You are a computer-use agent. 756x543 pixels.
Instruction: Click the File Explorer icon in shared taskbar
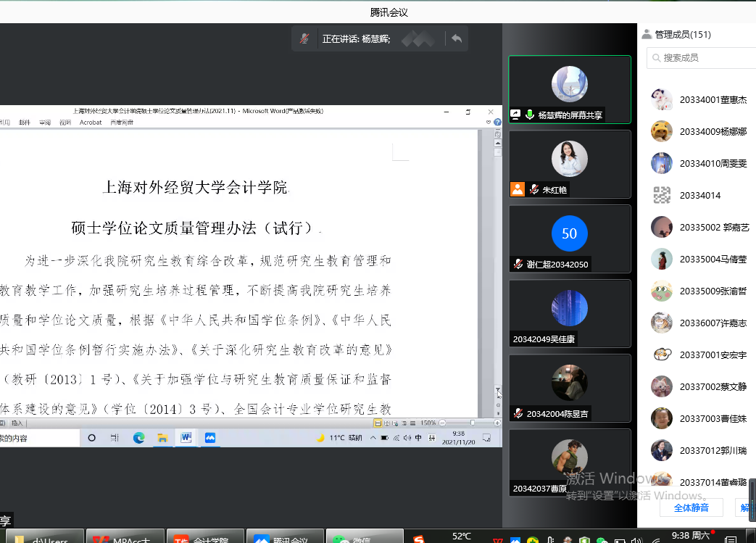pyautogui.click(x=162, y=438)
